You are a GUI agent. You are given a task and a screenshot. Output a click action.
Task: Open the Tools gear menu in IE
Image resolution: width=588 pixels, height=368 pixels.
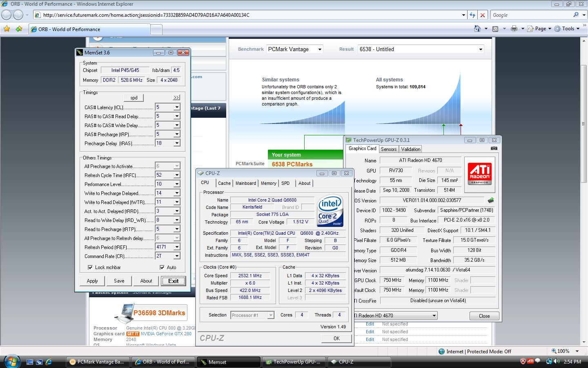pos(567,29)
